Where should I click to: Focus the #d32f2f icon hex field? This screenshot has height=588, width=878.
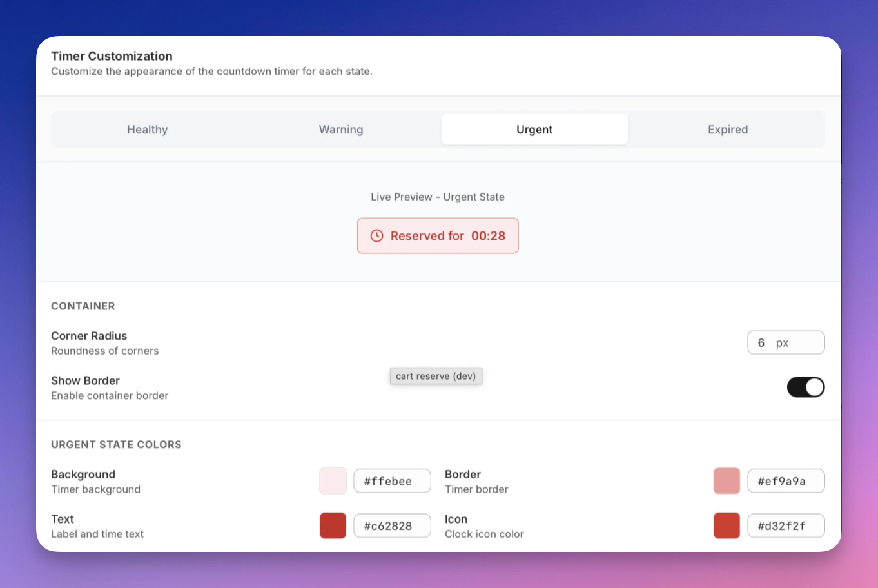[785, 526]
